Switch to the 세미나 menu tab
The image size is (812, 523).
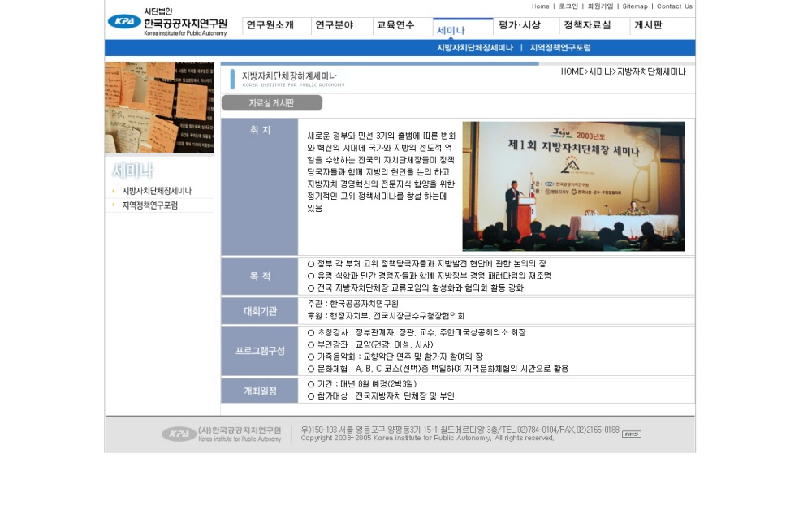pos(451,30)
